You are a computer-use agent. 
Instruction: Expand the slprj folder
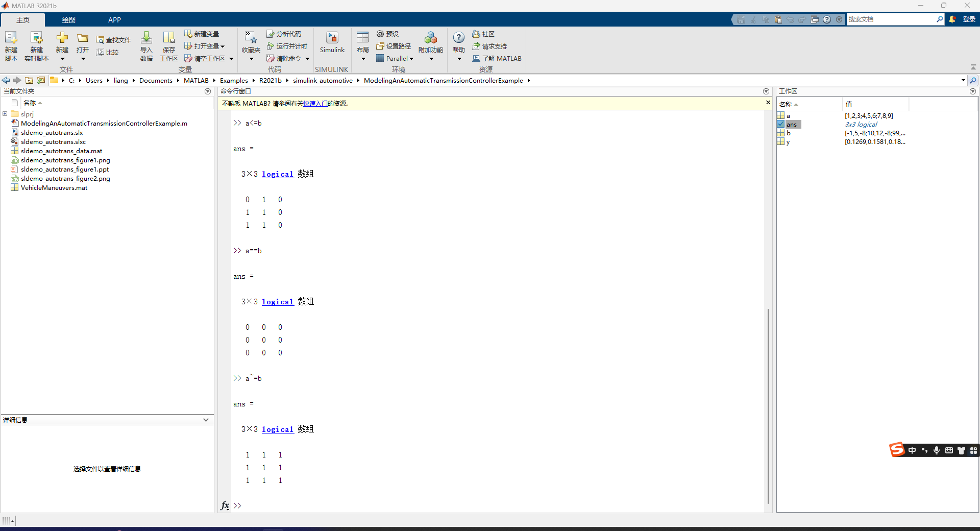(5, 114)
